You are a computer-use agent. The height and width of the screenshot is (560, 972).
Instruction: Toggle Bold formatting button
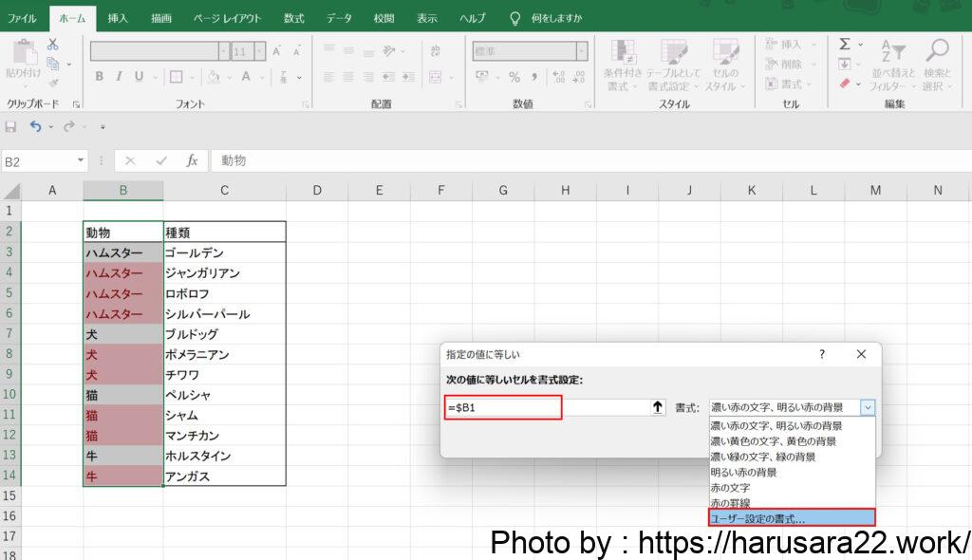99,77
